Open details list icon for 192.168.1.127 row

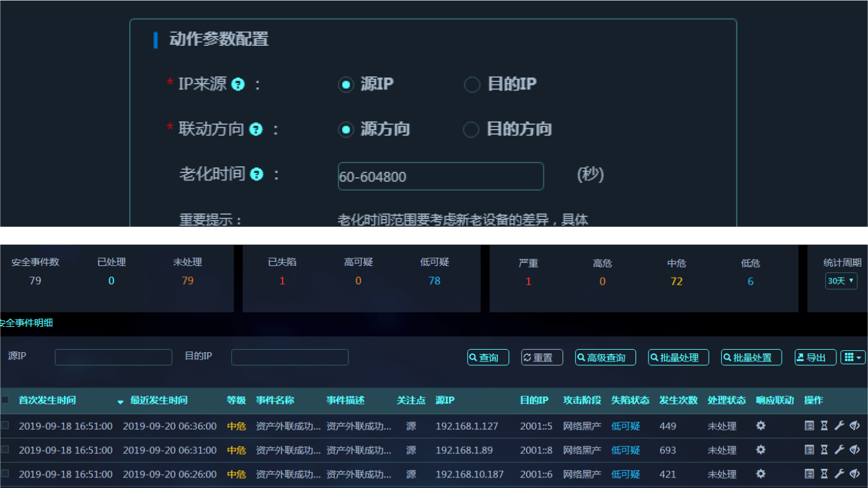(809, 425)
